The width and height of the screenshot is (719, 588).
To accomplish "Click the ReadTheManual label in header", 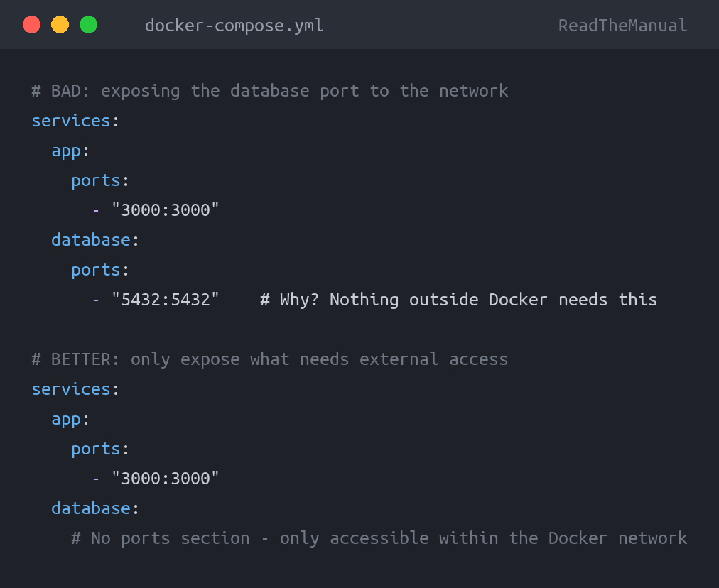I will (x=622, y=25).
